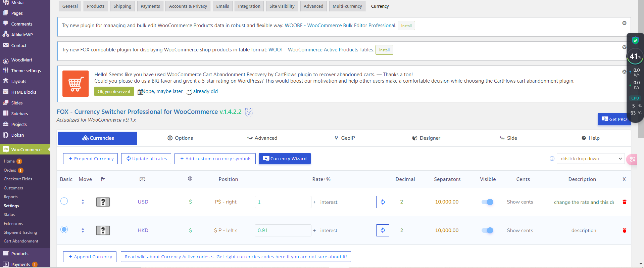
Task: Open Slides in the sidebar
Action: [17, 103]
